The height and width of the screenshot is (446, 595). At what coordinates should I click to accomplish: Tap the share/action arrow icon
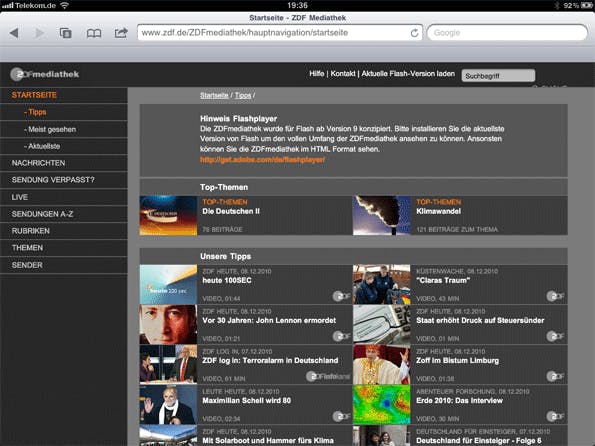click(121, 33)
